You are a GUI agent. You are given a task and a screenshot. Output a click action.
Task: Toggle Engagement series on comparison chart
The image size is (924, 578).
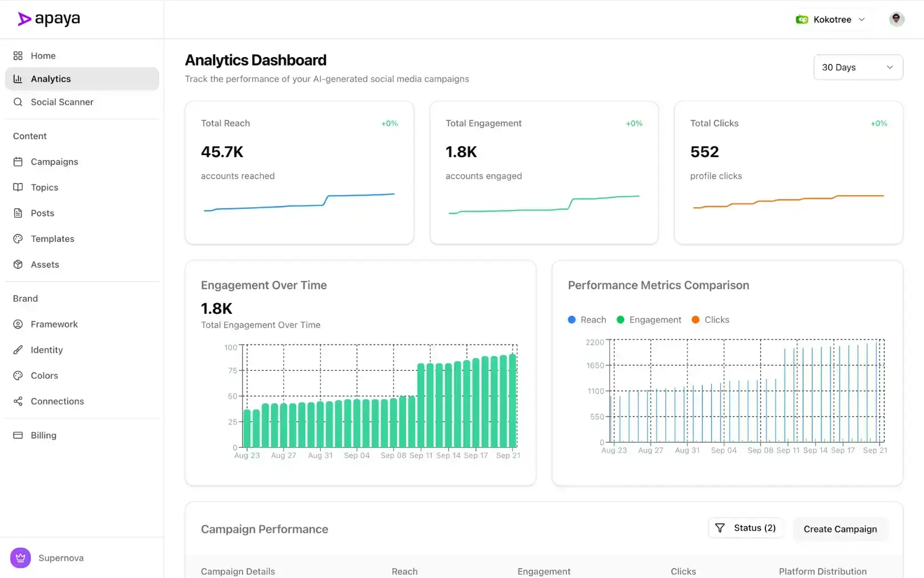[x=649, y=320]
